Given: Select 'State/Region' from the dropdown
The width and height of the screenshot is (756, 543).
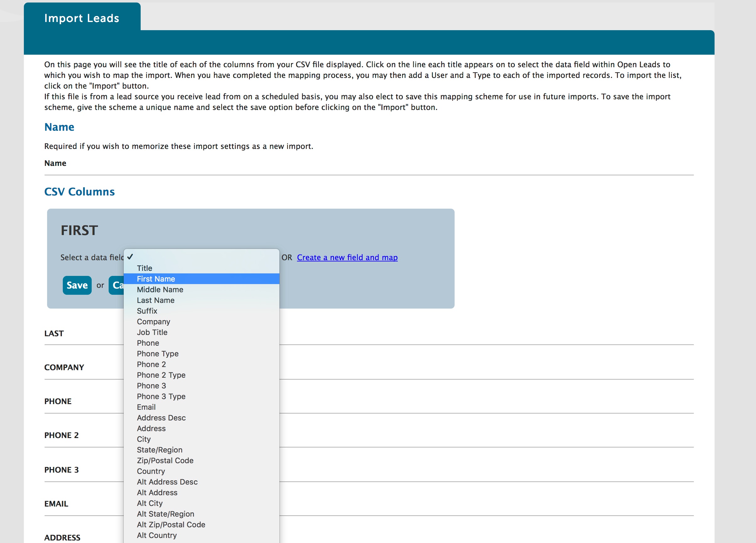Looking at the screenshot, I should point(159,450).
